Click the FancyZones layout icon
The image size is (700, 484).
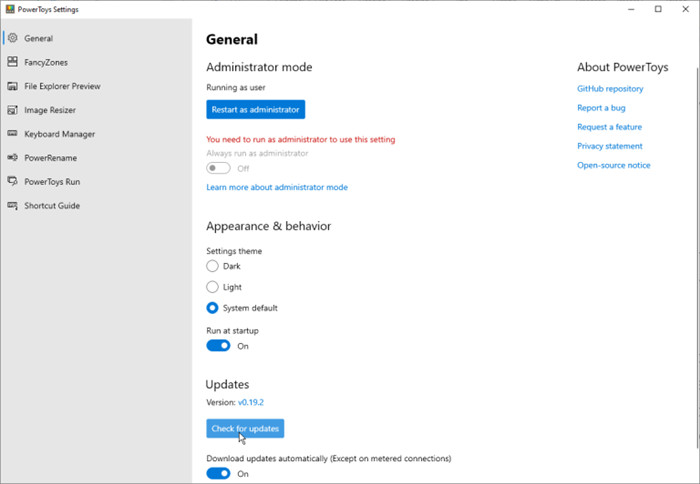(x=12, y=62)
